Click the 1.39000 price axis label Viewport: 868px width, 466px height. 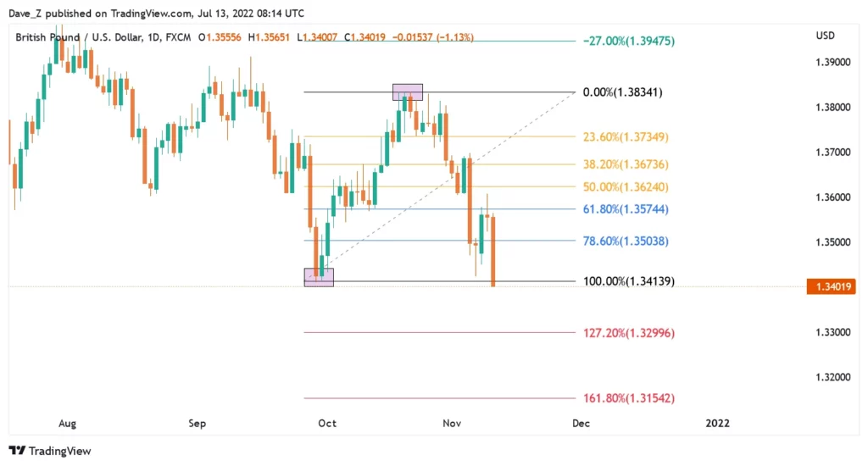click(831, 63)
